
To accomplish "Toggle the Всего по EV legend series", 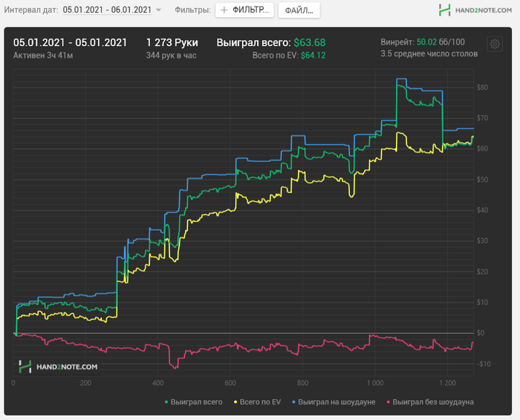I will (x=257, y=401).
